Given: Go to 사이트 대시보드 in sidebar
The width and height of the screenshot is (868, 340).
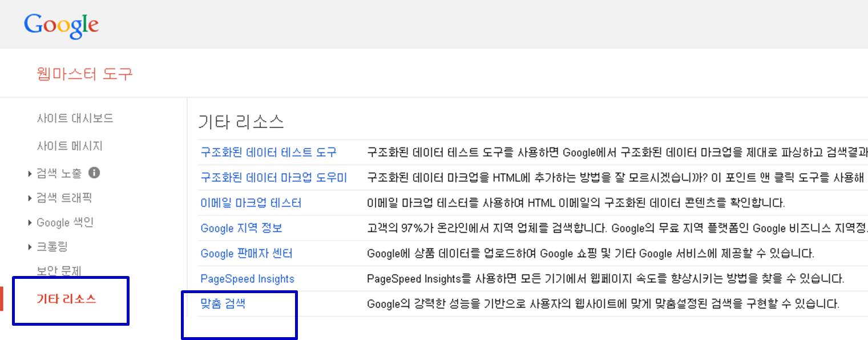Looking at the screenshot, I should (x=75, y=118).
